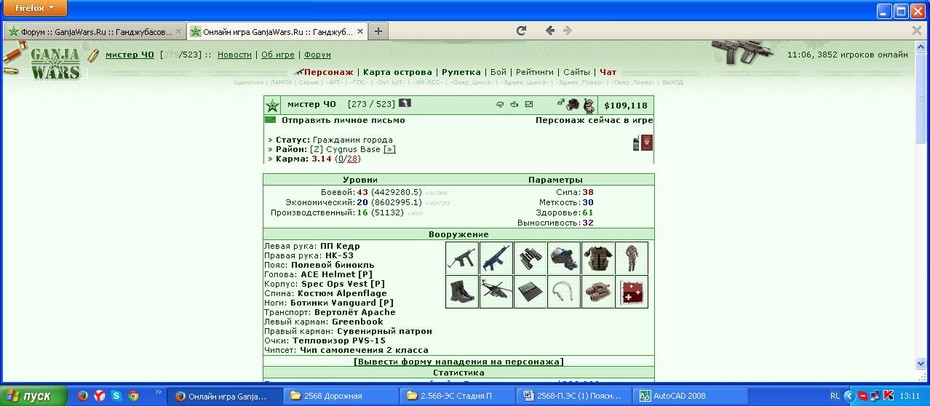
Task: Click the dark badge after 273 / 523
Action: coord(405,103)
